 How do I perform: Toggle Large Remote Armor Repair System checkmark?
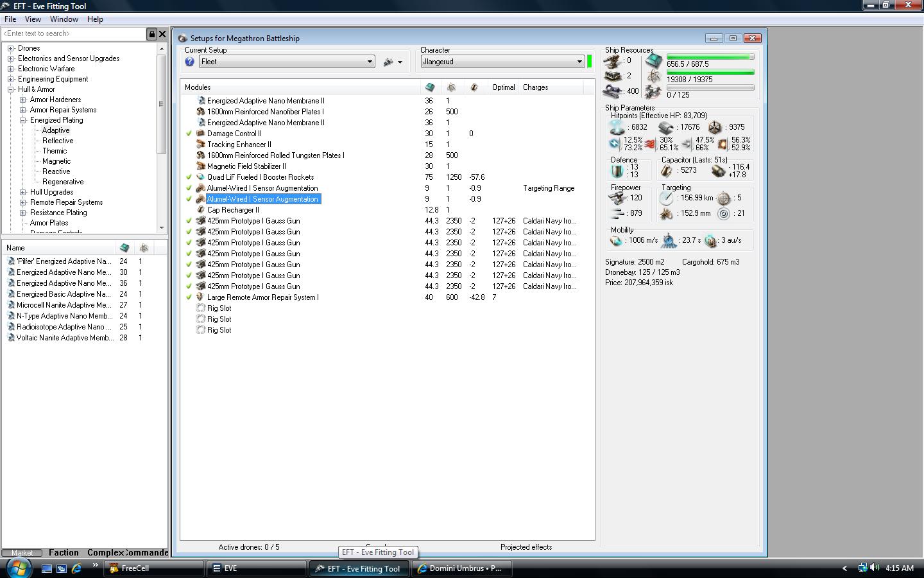point(189,297)
